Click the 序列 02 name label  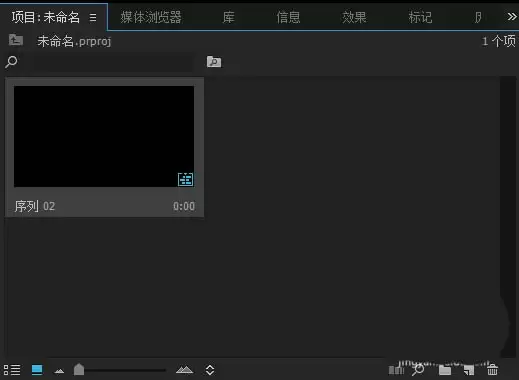click(35, 206)
